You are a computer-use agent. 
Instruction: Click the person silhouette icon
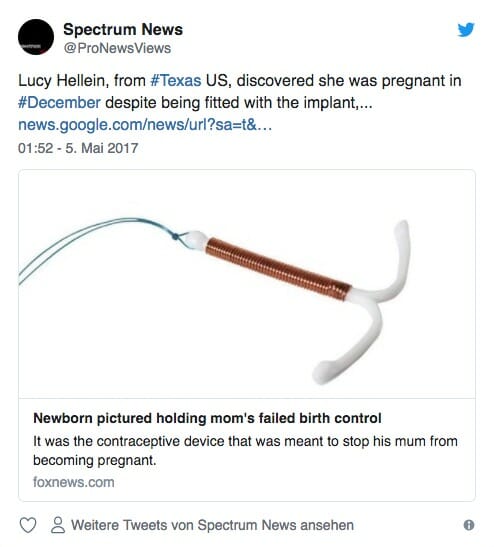click(x=58, y=525)
